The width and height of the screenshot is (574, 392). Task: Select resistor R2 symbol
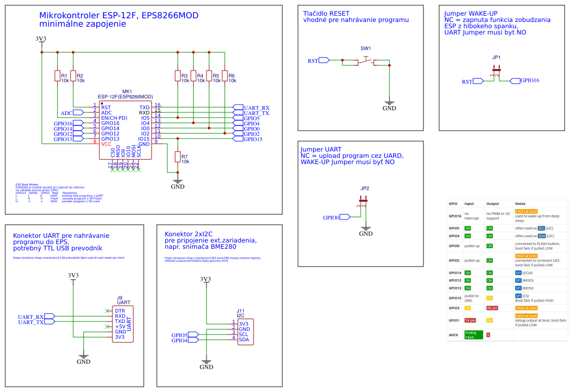pos(73,76)
